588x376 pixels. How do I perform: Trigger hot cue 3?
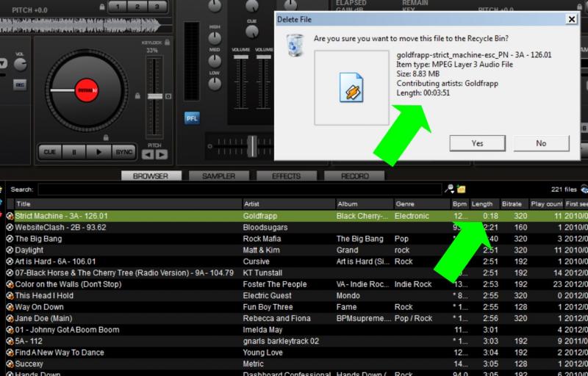(157, 7)
